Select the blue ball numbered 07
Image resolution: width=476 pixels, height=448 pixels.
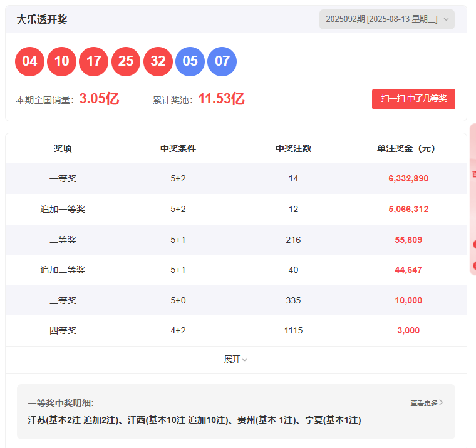(222, 61)
